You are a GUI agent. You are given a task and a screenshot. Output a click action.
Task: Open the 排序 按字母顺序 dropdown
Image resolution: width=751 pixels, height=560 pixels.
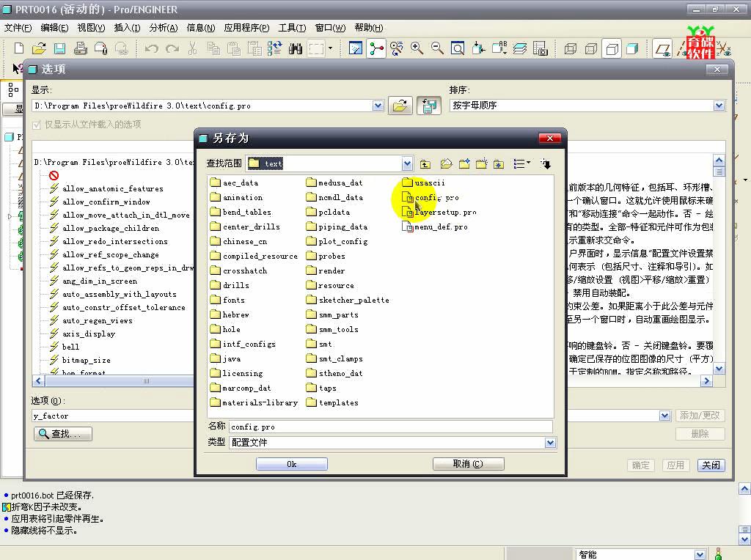tap(719, 106)
